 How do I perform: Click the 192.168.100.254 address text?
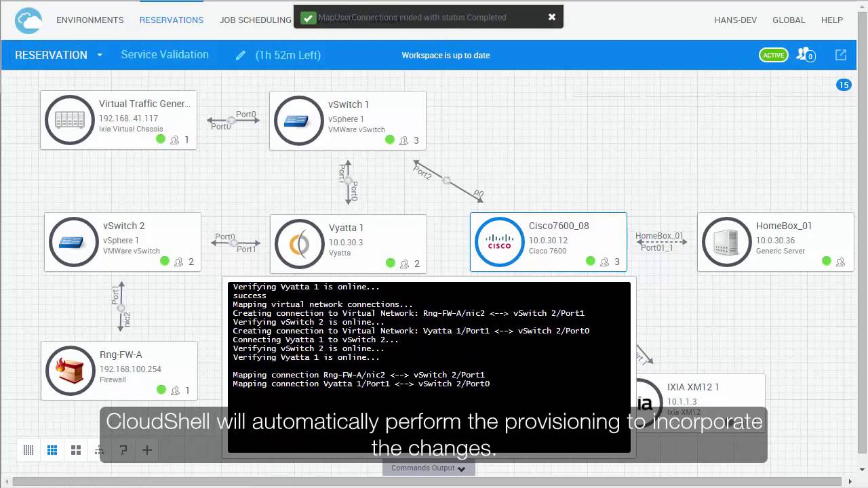click(130, 369)
